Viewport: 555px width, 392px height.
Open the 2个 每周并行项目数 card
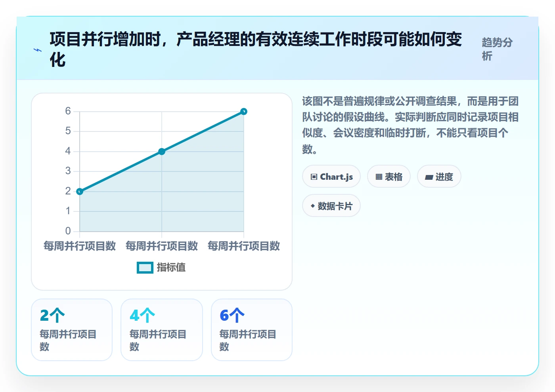point(72,330)
